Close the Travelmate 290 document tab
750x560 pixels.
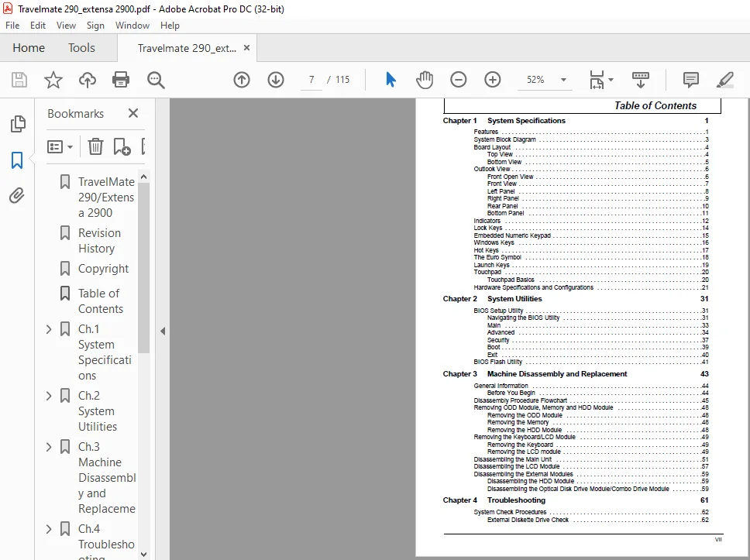(x=247, y=48)
